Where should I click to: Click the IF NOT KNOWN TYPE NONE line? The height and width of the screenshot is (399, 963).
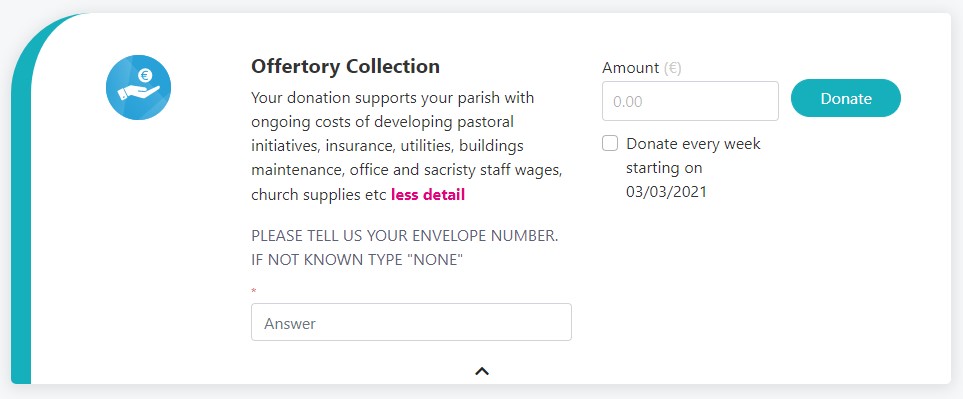[357, 260]
